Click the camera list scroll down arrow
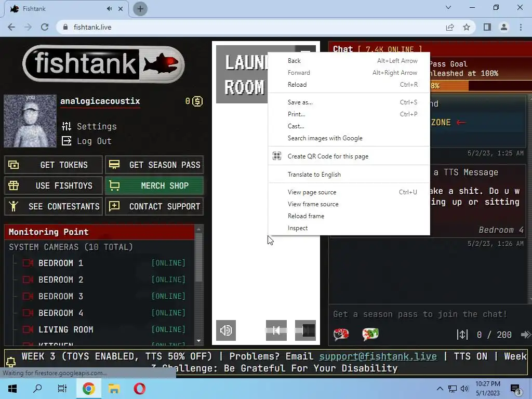532x399 pixels. 199,341
